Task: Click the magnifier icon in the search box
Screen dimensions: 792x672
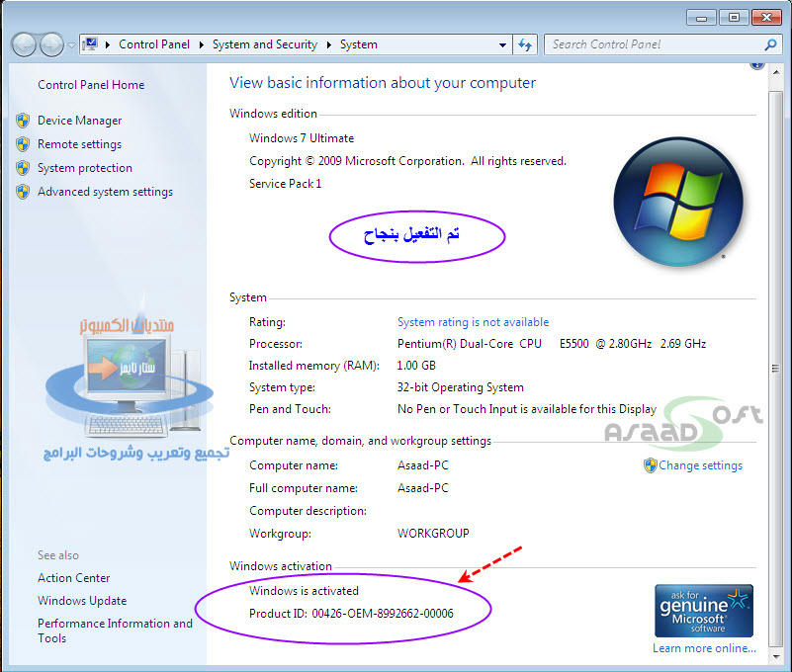Action: pyautogui.click(x=770, y=44)
